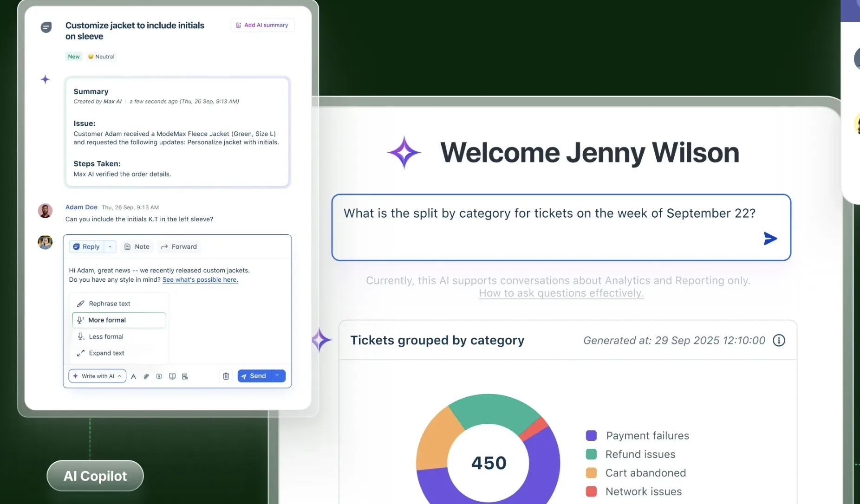860x504 pixels.
Task: Click the Adam Doe sender name
Action: pos(81,207)
